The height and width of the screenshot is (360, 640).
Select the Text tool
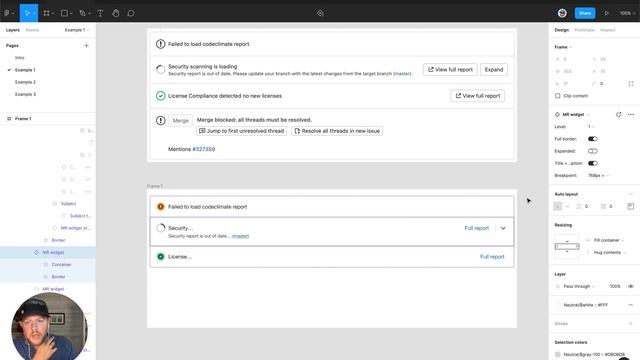(100, 13)
